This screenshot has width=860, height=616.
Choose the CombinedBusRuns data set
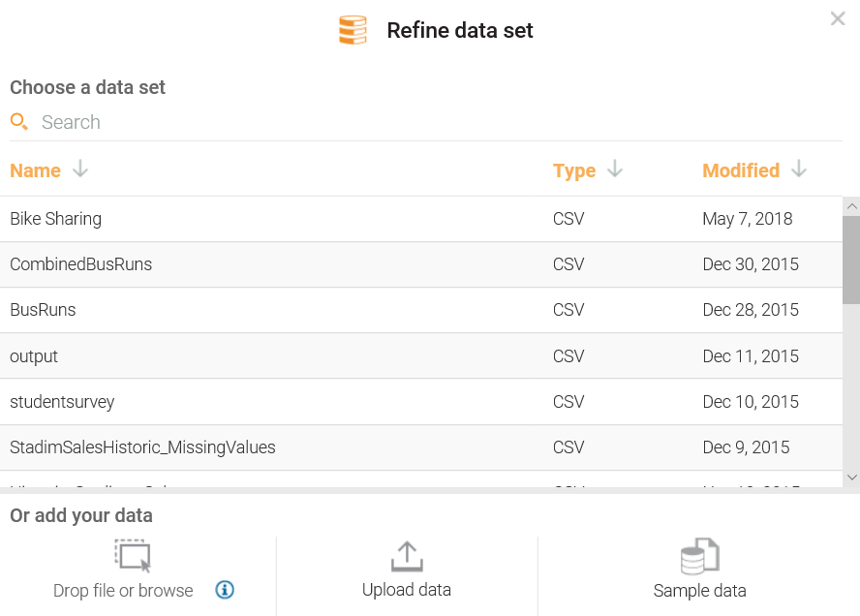pyautogui.click(x=81, y=264)
